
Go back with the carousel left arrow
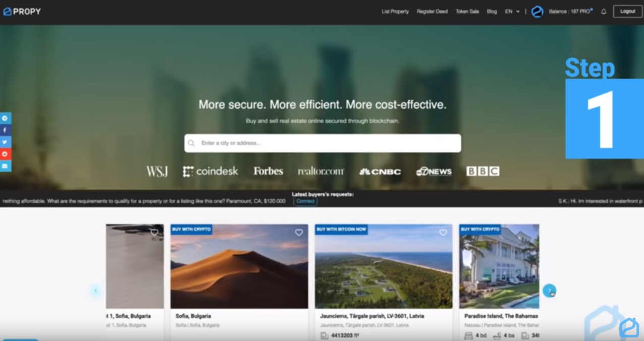96,291
